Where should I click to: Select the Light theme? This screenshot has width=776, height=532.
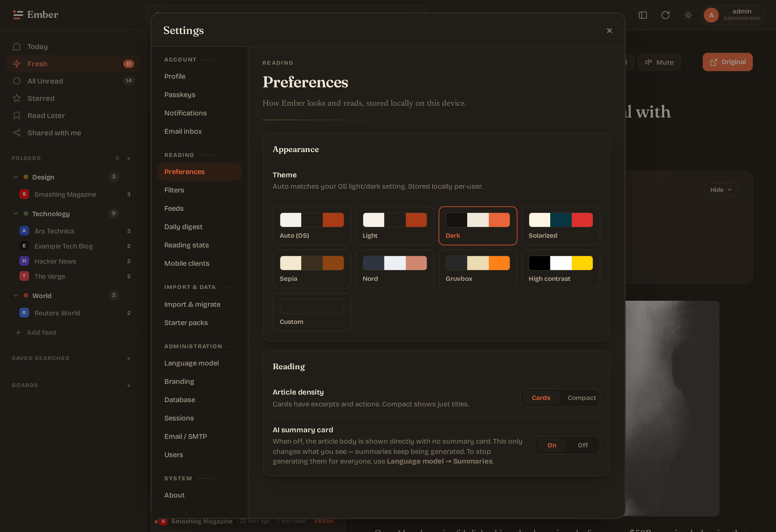[395, 226]
